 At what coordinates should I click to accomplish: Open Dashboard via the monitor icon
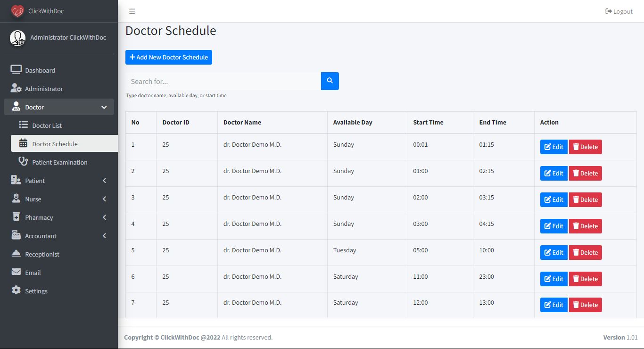(x=16, y=70)
